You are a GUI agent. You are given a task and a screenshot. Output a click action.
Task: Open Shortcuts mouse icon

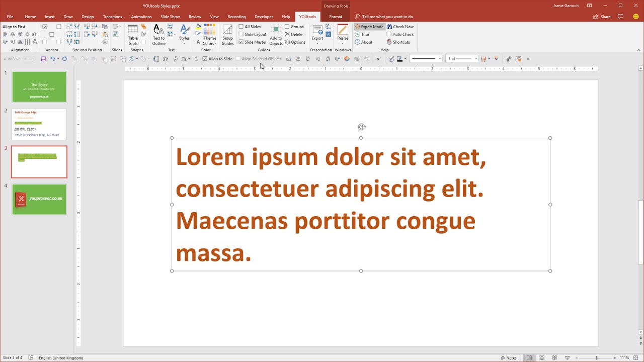tap(389, 42)
